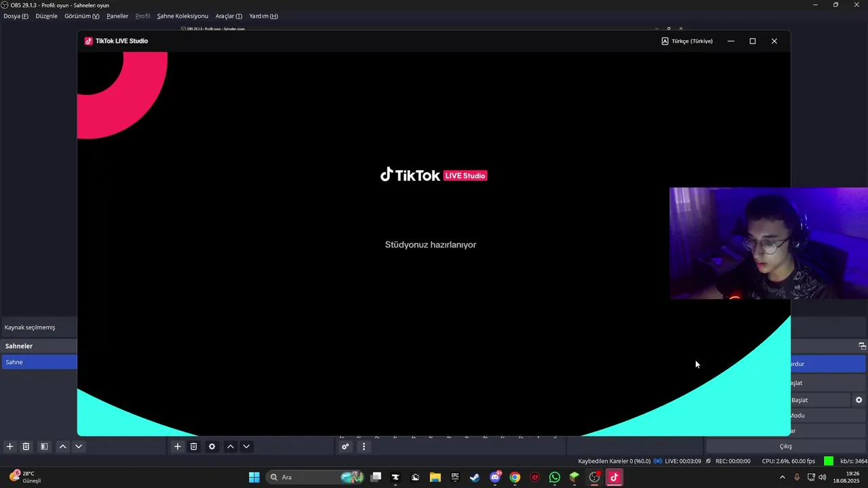Open File Explorer from the taskbar
The height and width of the screenshot is (488, 868).
point(435,477)
